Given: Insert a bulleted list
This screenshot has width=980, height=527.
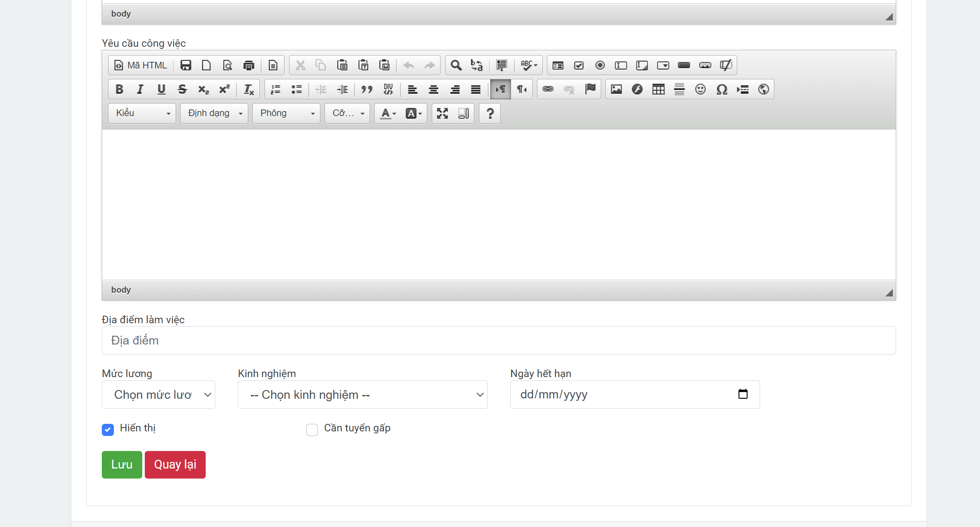Looking at the screenshot, I should tap(297, 89).
